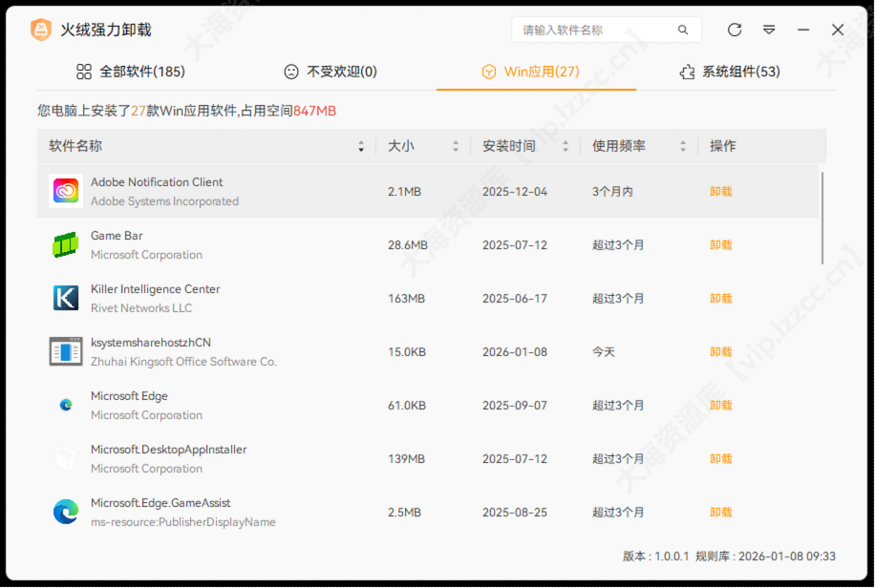The width and height of the screenshot is (875, 588).
Task: Click the 847MB occupied space text
Action: click(314, 111)
